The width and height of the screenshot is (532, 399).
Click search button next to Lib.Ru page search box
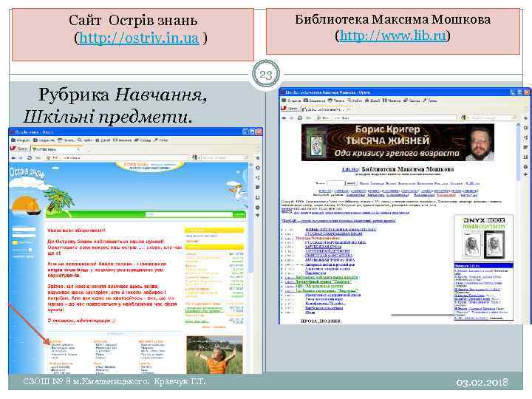[351, 183]
